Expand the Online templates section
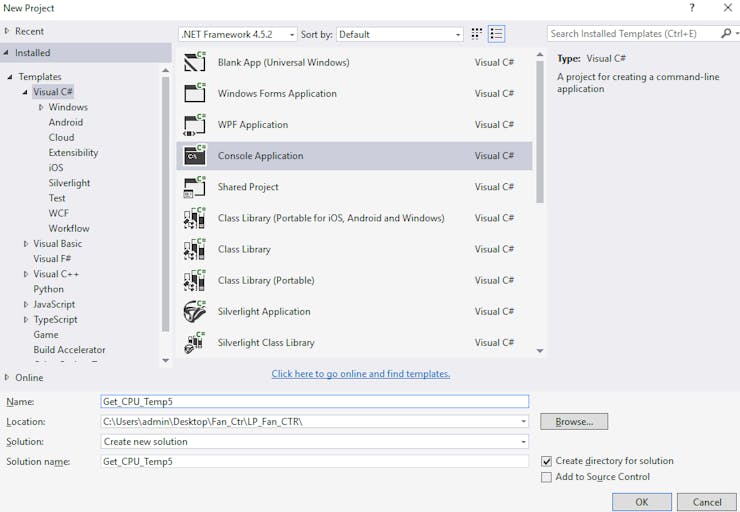 [x=7, y=377]
